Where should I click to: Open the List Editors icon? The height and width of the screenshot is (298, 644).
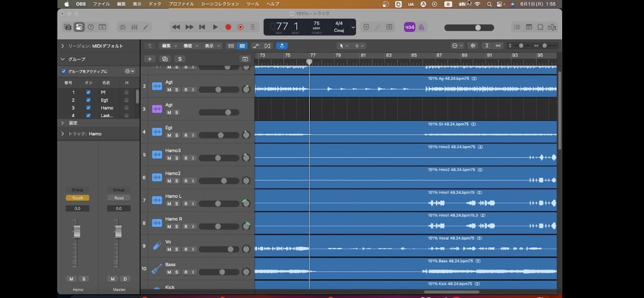pyautogui.click(x=517, y=27)
